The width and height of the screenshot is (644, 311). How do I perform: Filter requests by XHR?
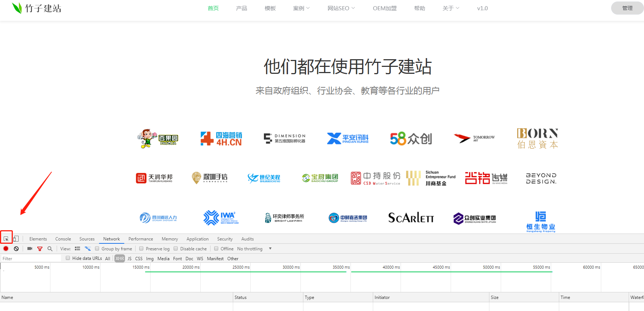[120, 258]
